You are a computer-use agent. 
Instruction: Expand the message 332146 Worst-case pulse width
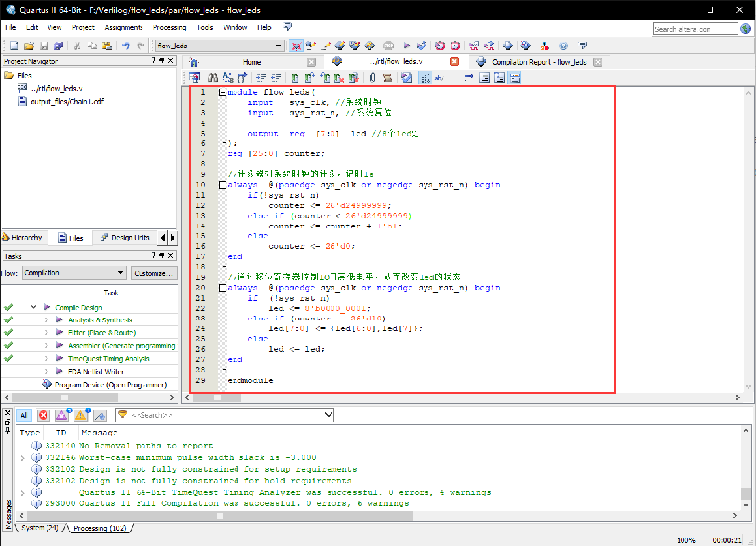tap(22, 458)
